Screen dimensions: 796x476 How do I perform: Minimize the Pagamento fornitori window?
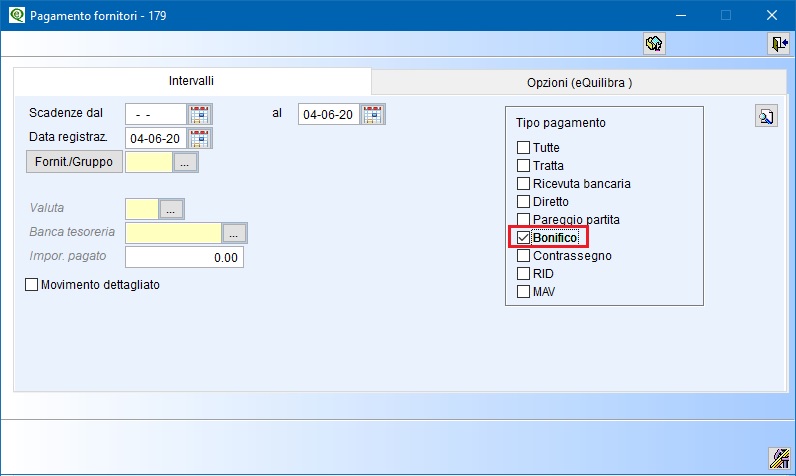click(681, 15)
